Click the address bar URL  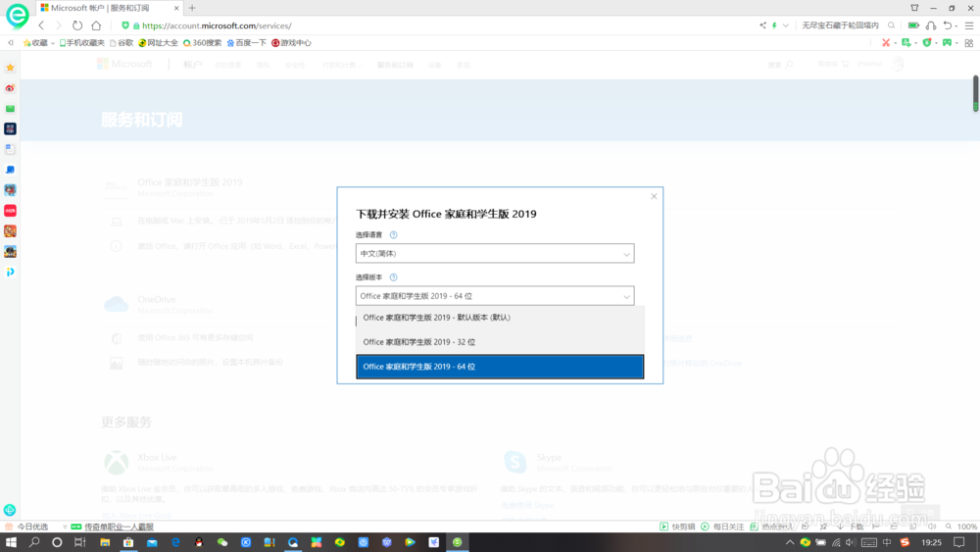(217, 25)
